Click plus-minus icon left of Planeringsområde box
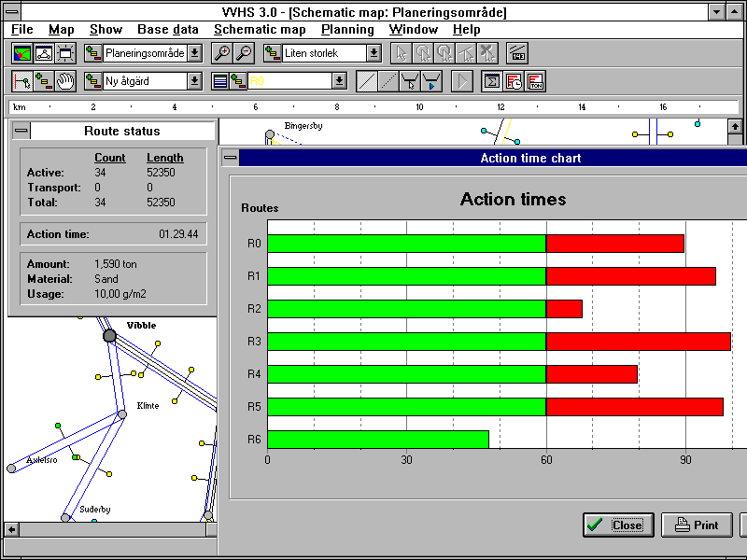 click(92, 53)
